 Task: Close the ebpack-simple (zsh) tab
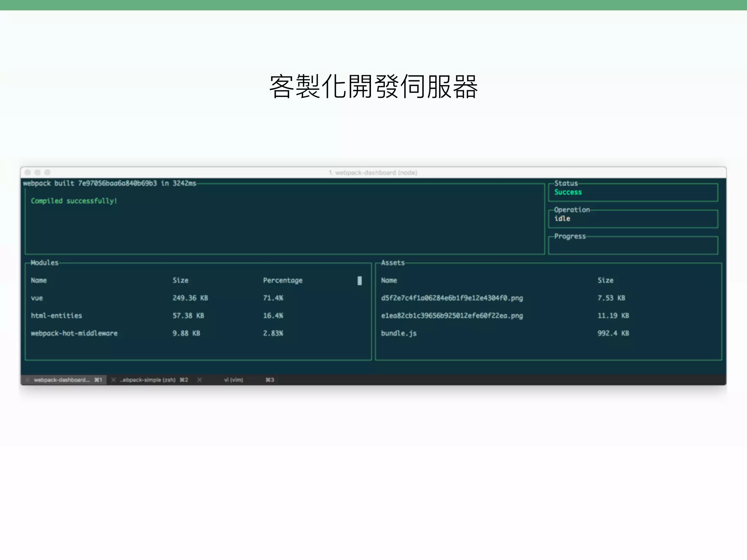point(113,380)
